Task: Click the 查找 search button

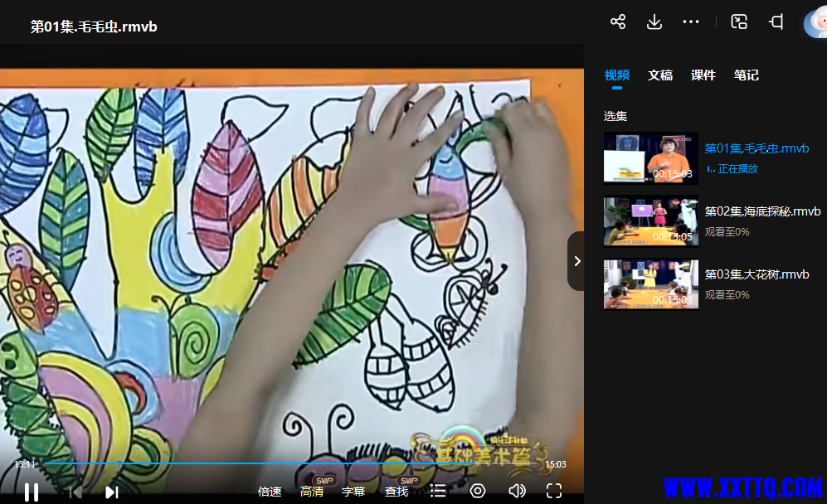Action: point(396,492)
